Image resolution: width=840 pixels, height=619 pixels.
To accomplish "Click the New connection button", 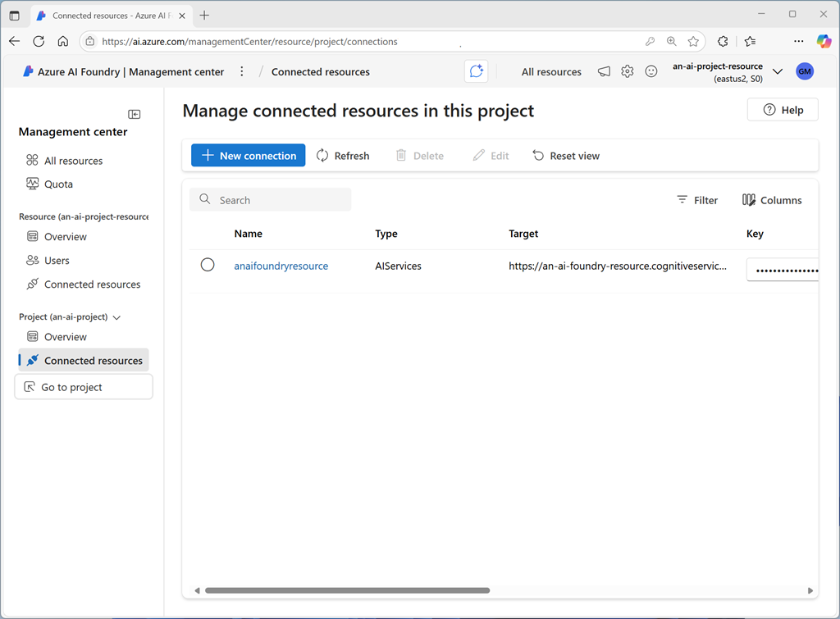I will [248, 155].
